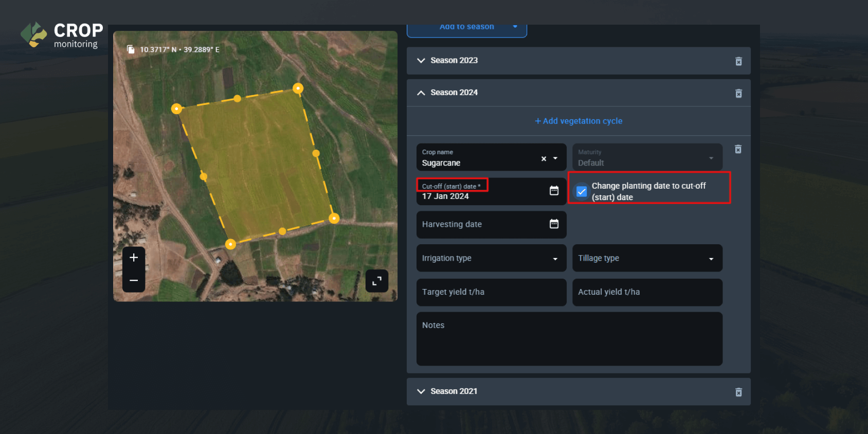Open calendar for Harvesting date

pyautogui.click(x=554, y=224)
